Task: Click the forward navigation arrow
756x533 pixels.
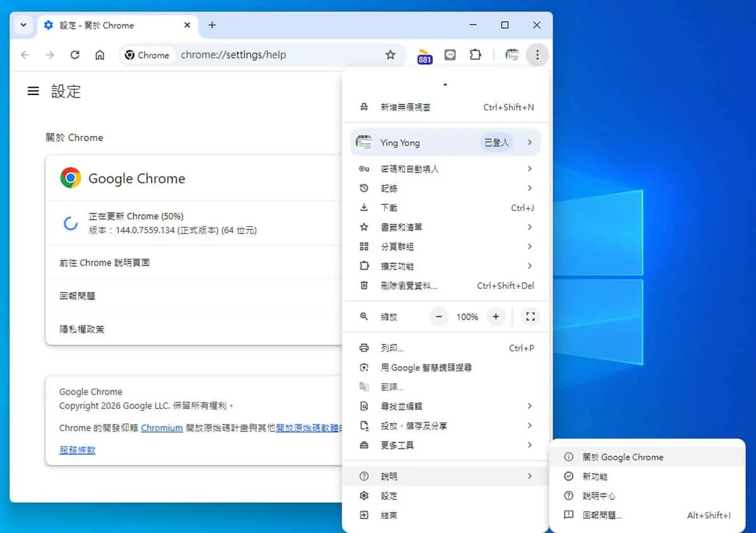Action: (x=50, y=55)
